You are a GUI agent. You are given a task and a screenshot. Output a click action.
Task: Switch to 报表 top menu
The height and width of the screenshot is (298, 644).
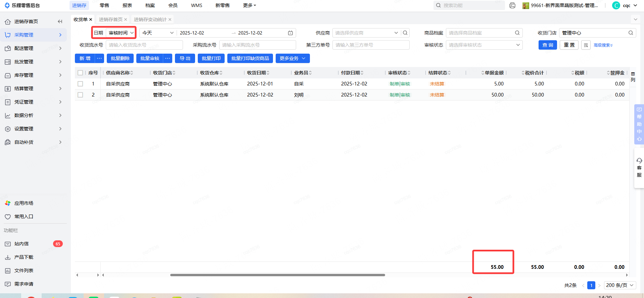pos(127,5)
